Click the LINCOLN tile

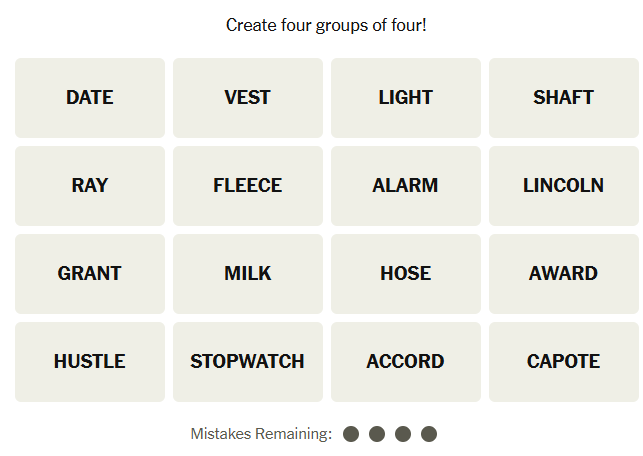click(564, 186)
